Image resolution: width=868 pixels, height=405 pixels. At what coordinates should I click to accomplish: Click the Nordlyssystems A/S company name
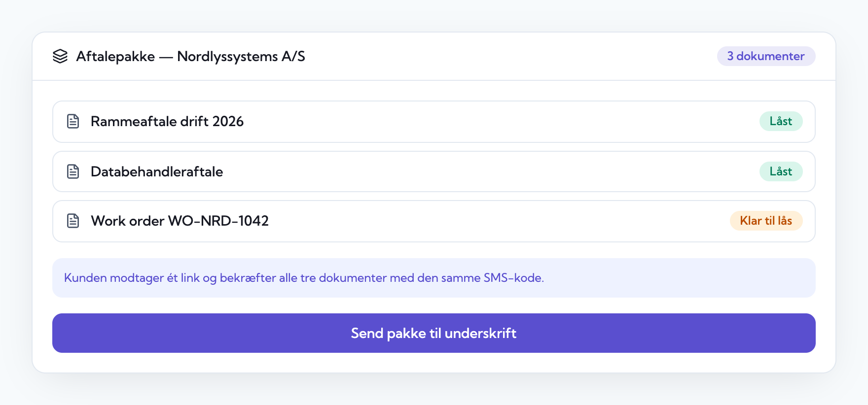click(241, 57)
